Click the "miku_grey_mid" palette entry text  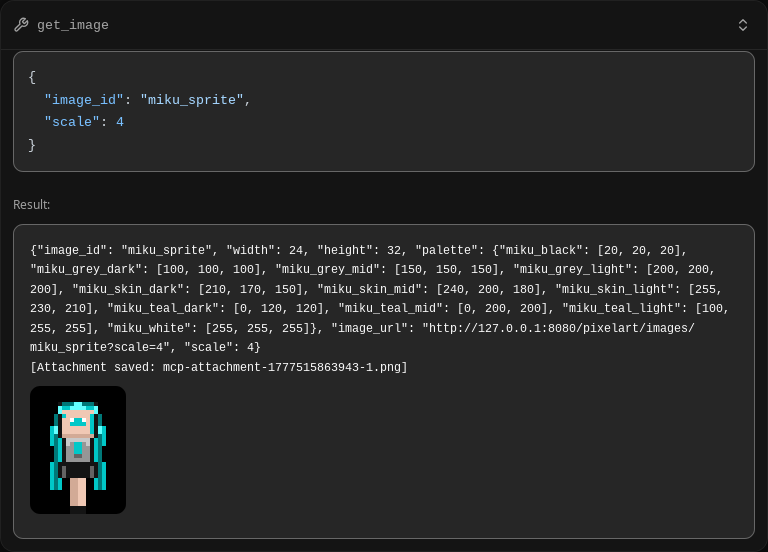click(387, 269)
